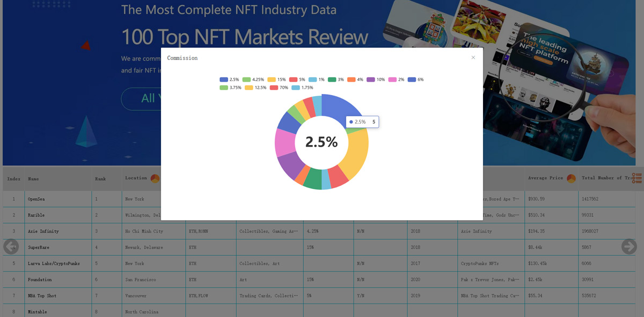Toggle the 12.5% legend entry
644x317 pixels.
click(x=256, y=88)
